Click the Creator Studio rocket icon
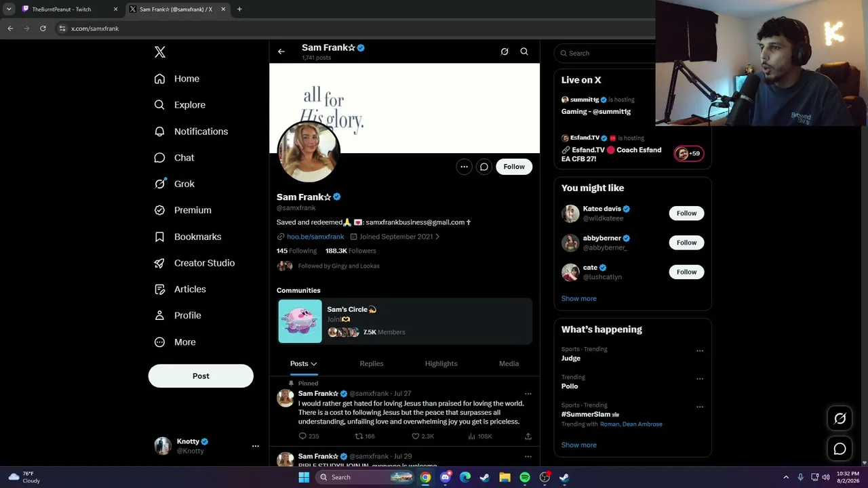 (159, 263)
